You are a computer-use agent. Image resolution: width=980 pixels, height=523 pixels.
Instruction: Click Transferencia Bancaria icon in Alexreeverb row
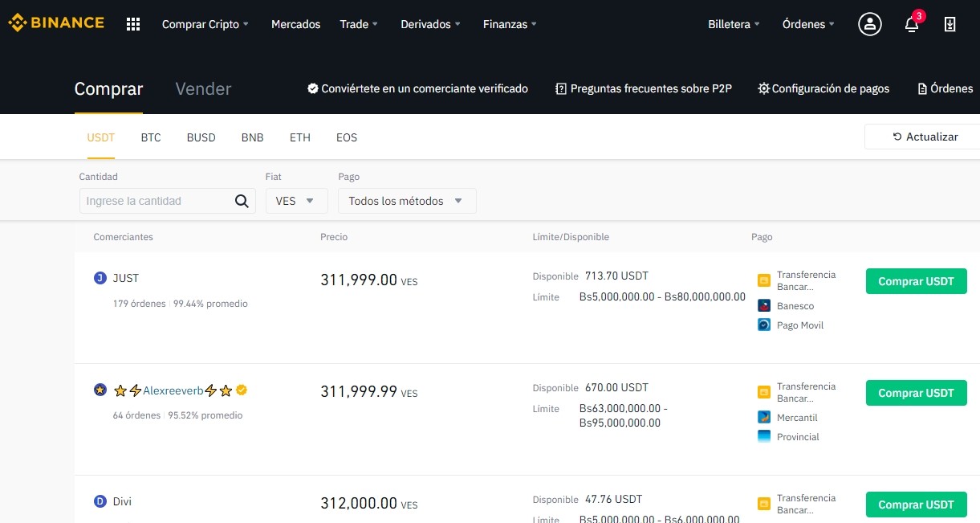[x=764, y=392]
